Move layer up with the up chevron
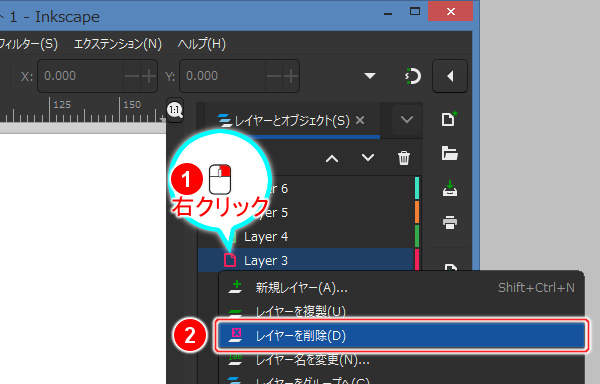 tap(332, 158)
